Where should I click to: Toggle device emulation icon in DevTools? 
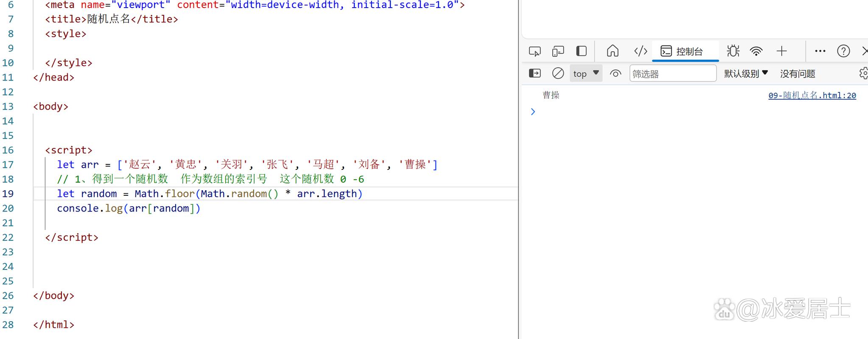pos(558,51)
